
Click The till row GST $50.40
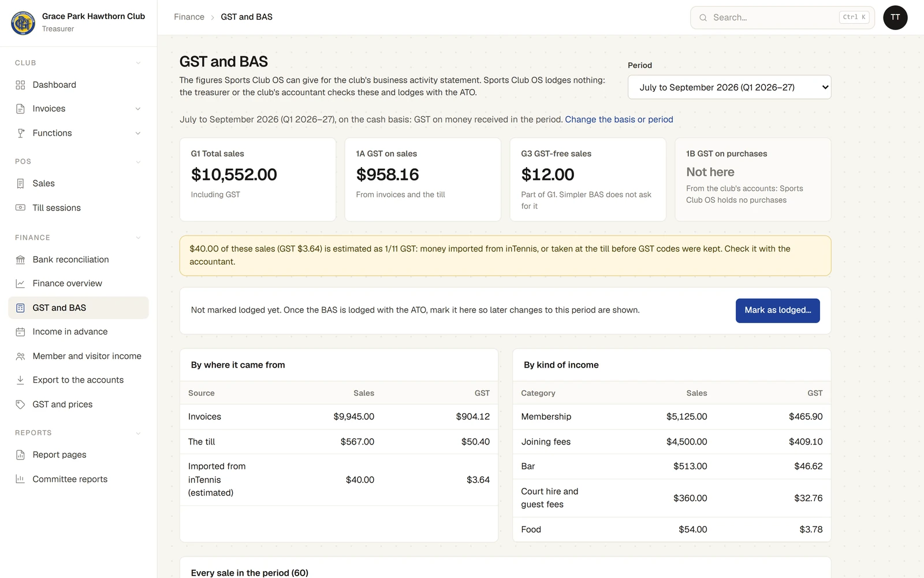[x=475, y=442]
